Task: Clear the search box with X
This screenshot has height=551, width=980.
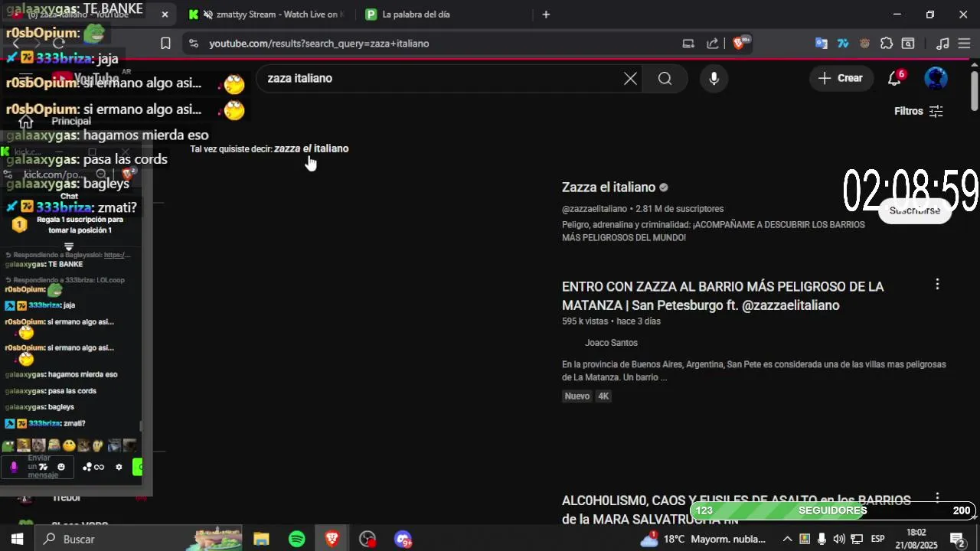Action: (630, 78)
